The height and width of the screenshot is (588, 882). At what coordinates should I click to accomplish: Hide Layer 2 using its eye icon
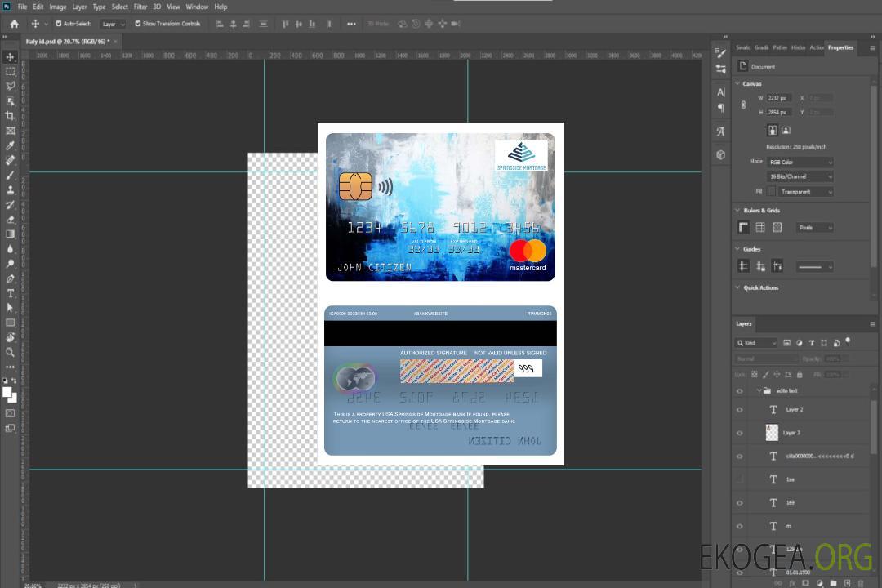740,410
